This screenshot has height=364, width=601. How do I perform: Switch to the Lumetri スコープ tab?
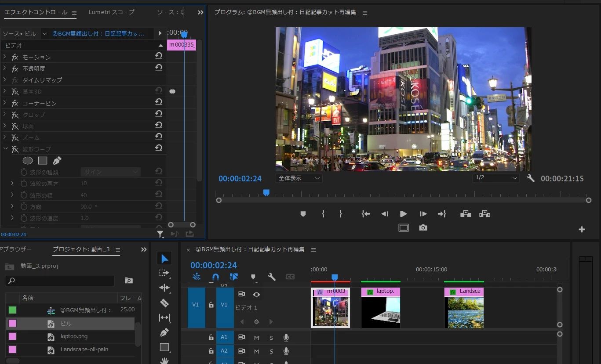pyautogui.click(x=111, y=12)
